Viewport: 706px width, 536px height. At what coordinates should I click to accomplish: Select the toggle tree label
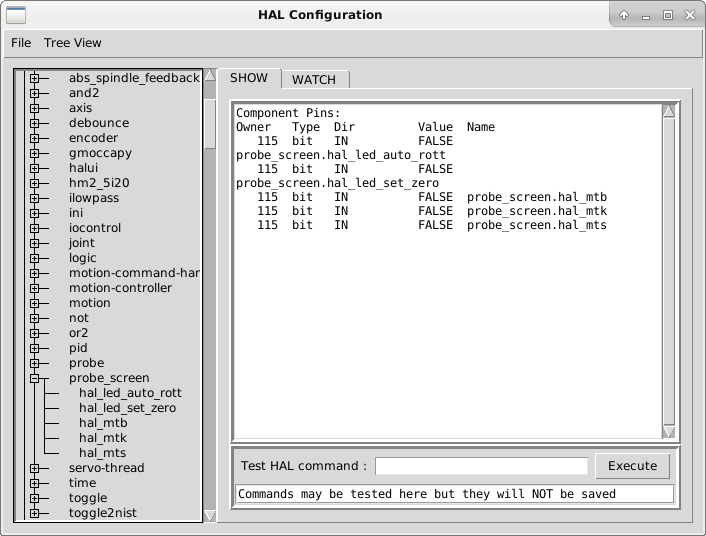[88, 498]
